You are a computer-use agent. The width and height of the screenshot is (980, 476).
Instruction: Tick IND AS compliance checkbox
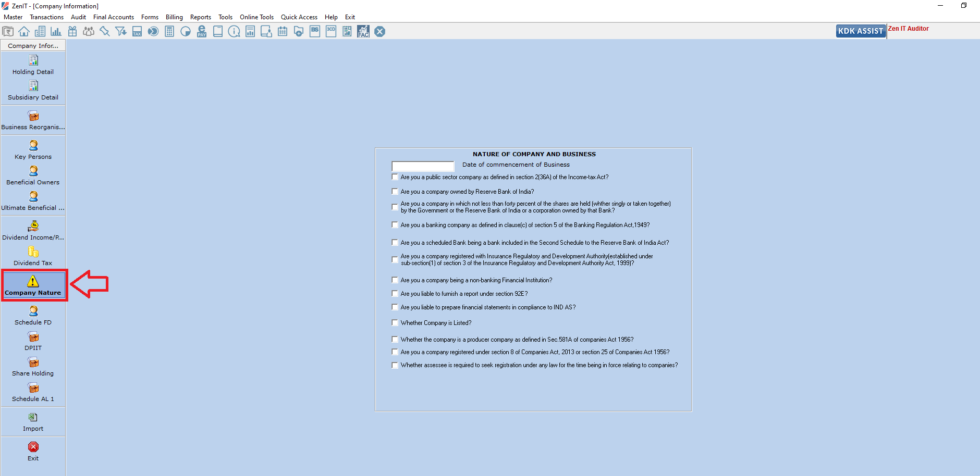(x=395, y=307)
